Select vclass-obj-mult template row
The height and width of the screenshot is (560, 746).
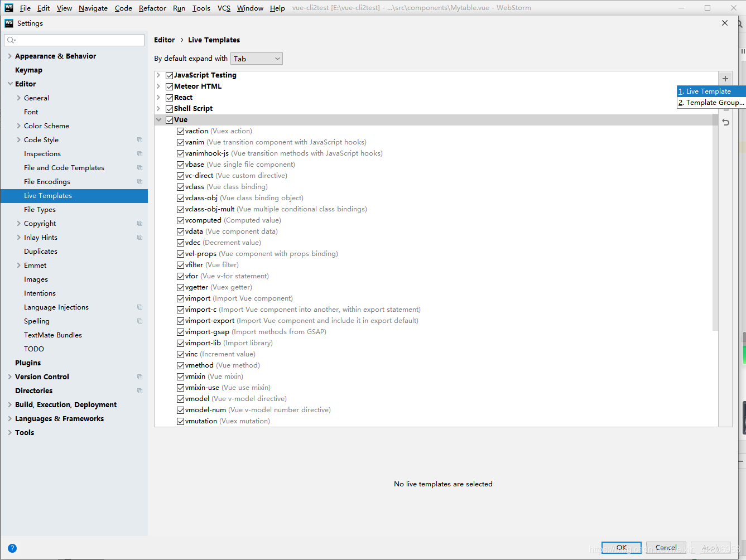[x=276, y=209]
